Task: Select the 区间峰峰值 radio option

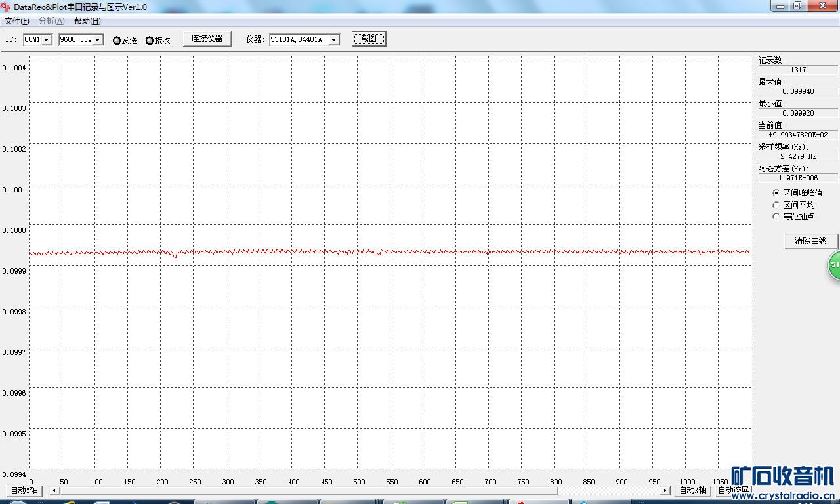Action: [x=776, y=193]
